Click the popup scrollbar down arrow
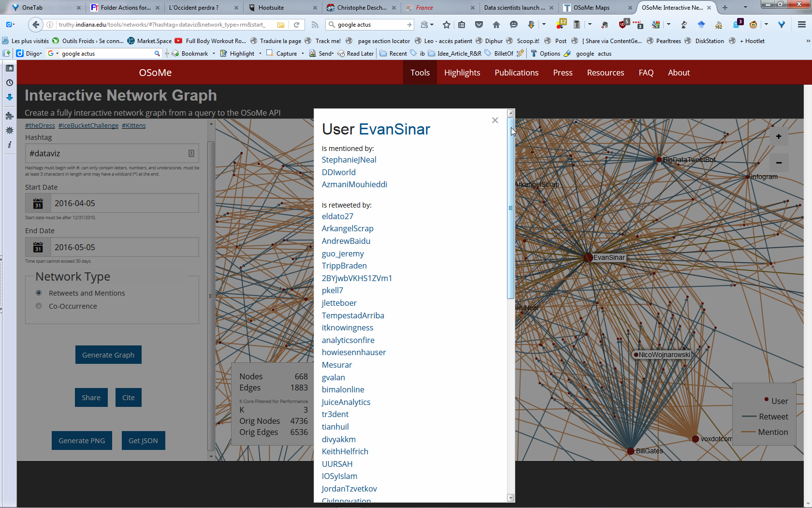The image size is (812, 508). pos(511,498)
